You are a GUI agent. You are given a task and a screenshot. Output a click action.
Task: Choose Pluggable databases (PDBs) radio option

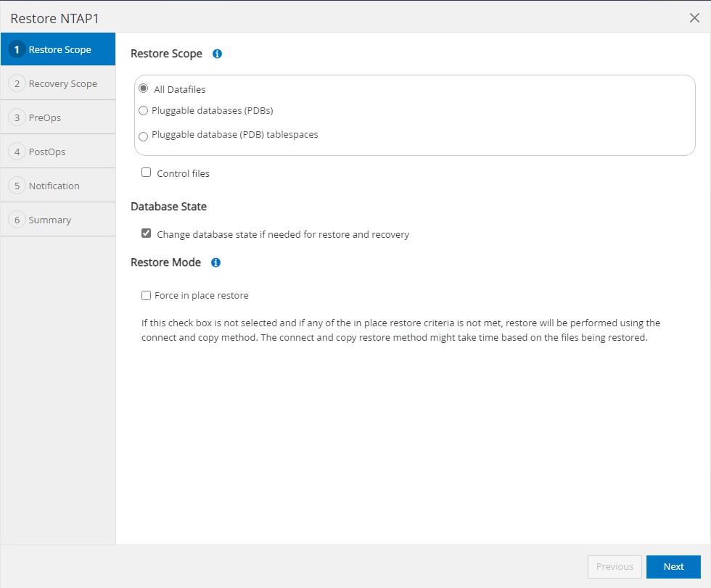tap(144, 111)
